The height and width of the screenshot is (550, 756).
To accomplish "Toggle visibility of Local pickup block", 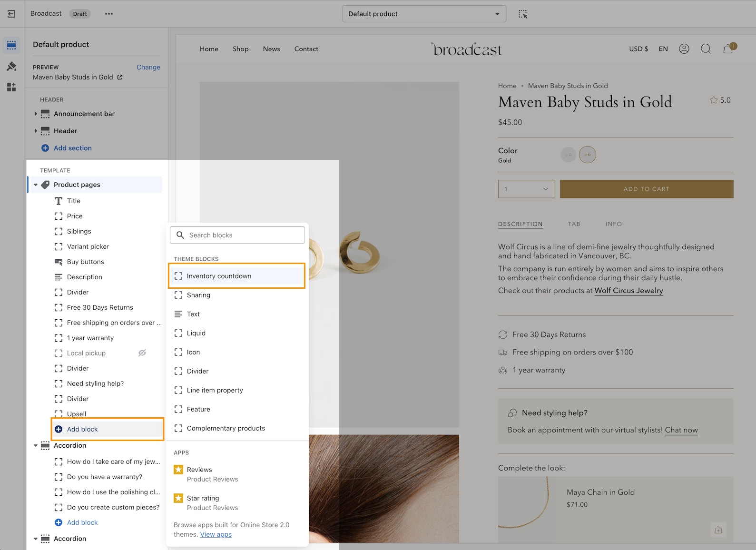I will (x=142, y=353).
